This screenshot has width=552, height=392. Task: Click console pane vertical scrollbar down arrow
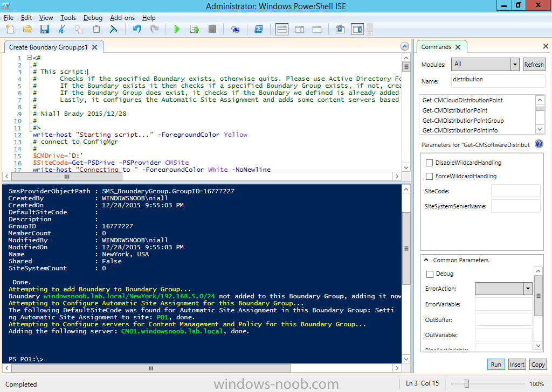(406, 359)
